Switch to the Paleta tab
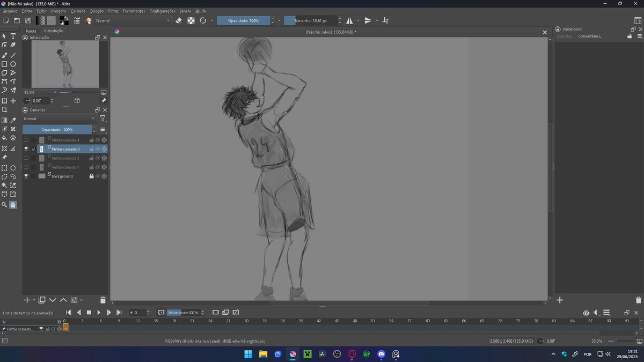644x362 pixels. 31,31
